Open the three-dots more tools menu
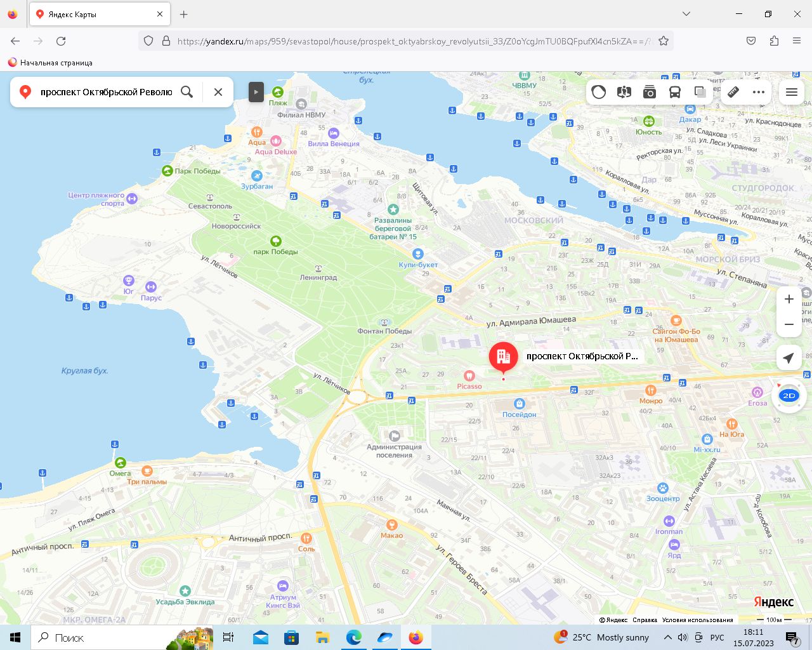 pyautogui.click(x=759, y=92)
